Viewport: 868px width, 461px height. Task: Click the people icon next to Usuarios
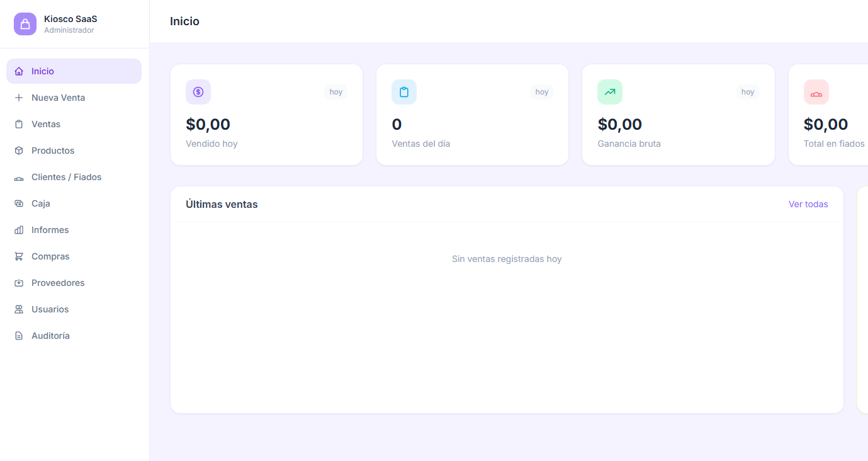[19, 309]
